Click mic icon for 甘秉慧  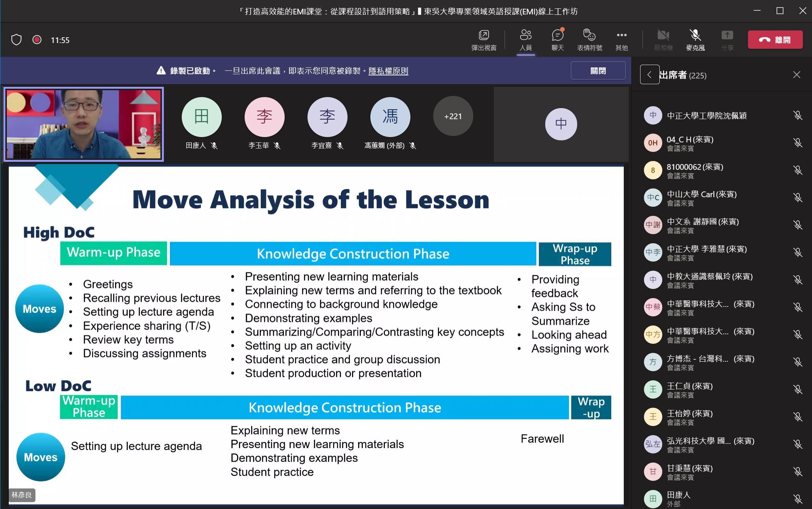click(798, 472)
